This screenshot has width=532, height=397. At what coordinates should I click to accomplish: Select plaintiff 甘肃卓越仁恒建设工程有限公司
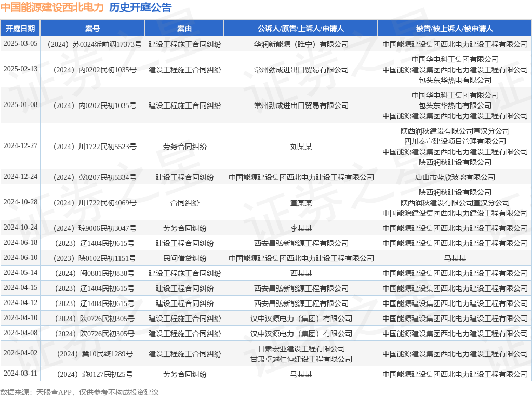click(301, 359)
